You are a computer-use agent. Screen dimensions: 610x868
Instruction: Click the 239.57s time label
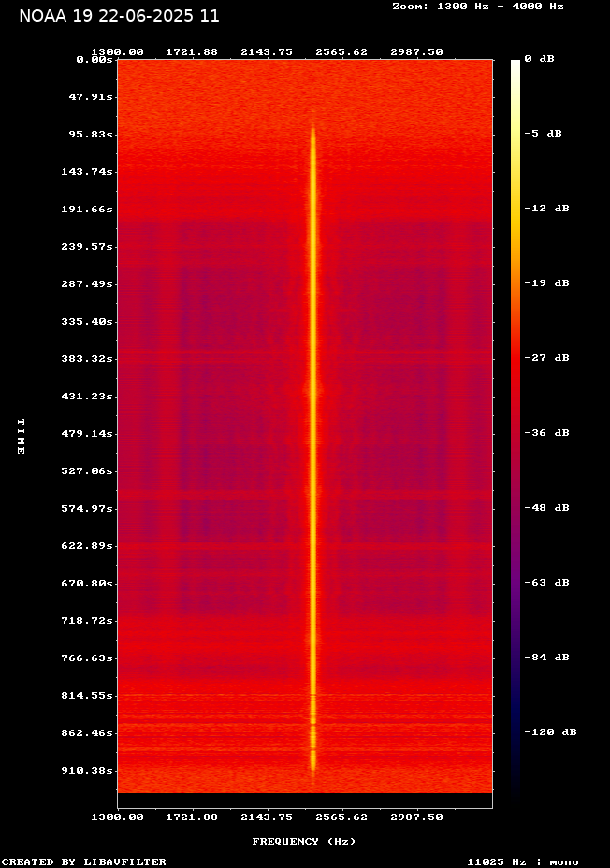click(87, 246)
